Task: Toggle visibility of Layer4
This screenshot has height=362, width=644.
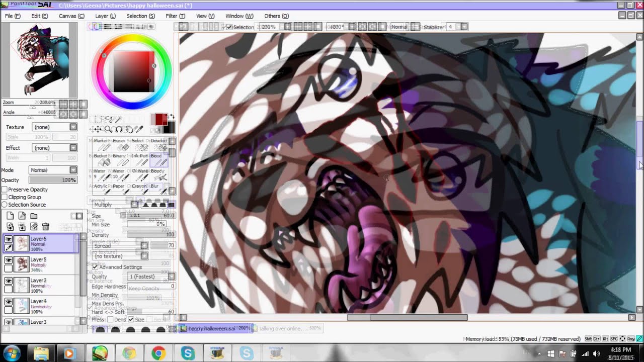Action: click(x=9, y=302)
